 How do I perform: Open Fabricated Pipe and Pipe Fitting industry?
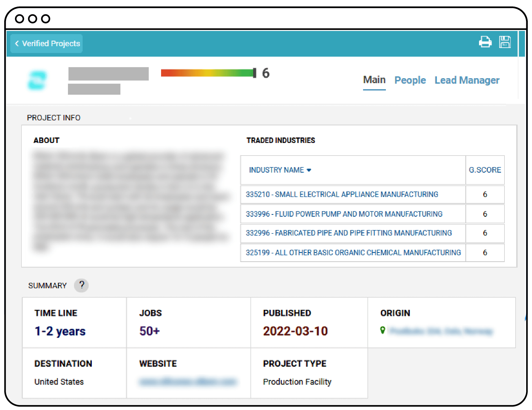pyautogui.click(x=349, y=233)
